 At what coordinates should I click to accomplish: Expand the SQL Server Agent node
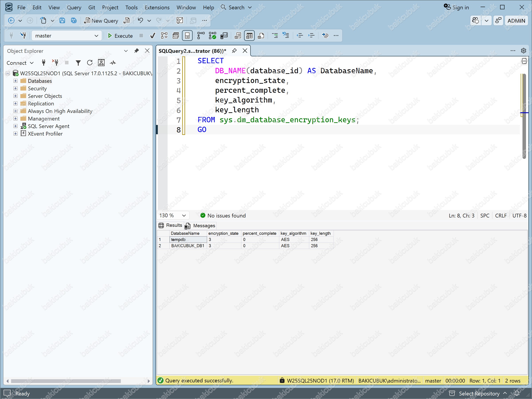coord(15,126)
